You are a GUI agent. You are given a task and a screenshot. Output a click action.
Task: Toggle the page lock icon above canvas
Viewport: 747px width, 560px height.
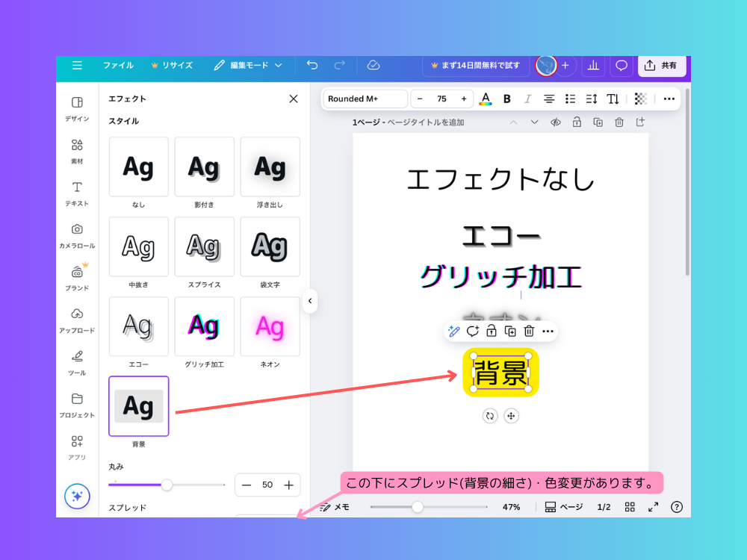[576, 122]
